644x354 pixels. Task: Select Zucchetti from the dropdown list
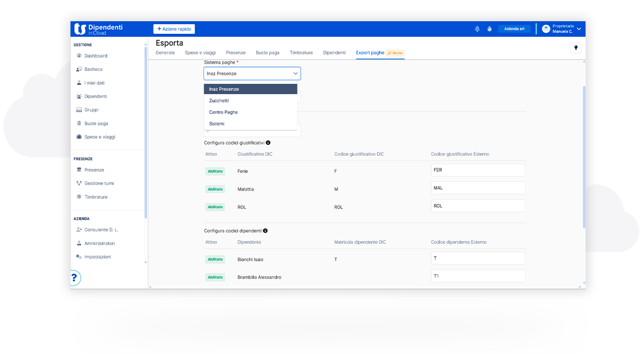click(219, 101)
